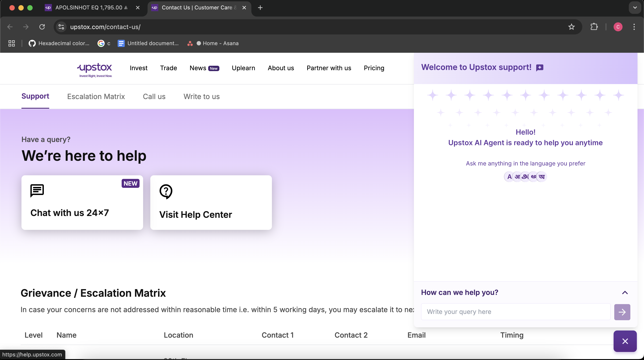Screen dimensions: 644x360
Task: Click the Upstox logo
Action: pos(95,70)
